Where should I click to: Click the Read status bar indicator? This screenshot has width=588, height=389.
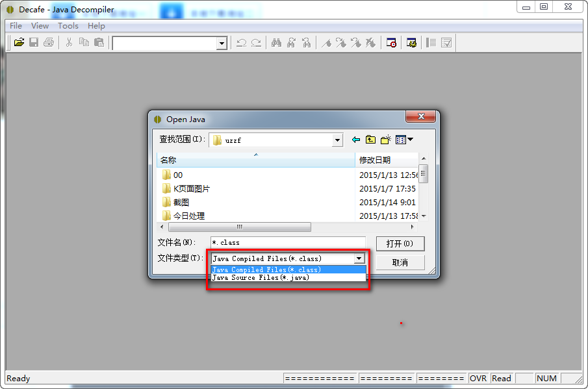[x=502, y=378]
